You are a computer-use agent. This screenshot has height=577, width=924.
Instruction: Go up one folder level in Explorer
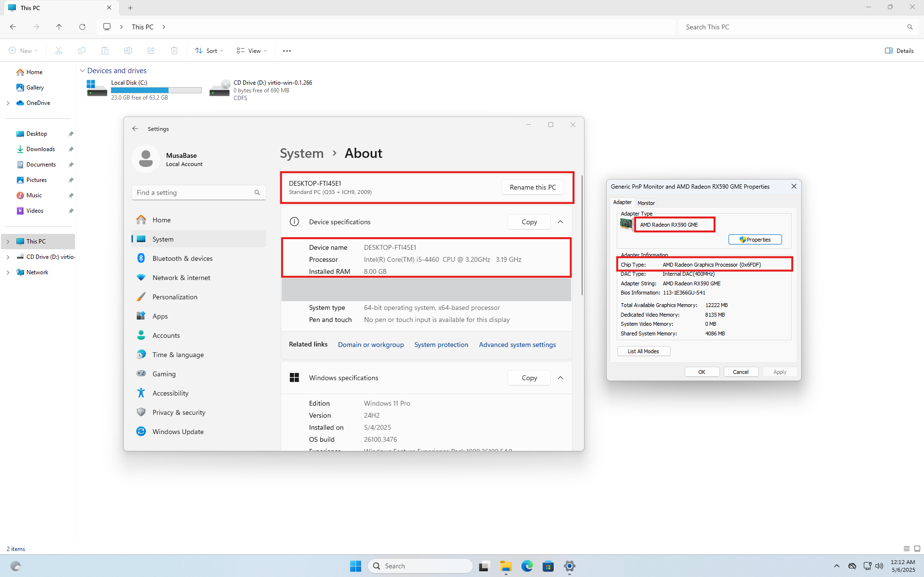pos(59,27)
